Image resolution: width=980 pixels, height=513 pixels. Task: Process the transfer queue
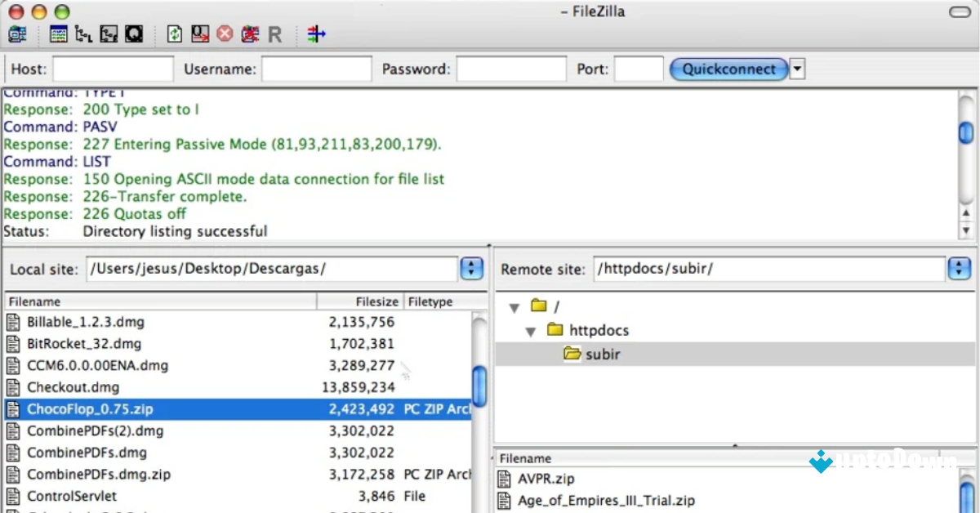pos(200,34)
